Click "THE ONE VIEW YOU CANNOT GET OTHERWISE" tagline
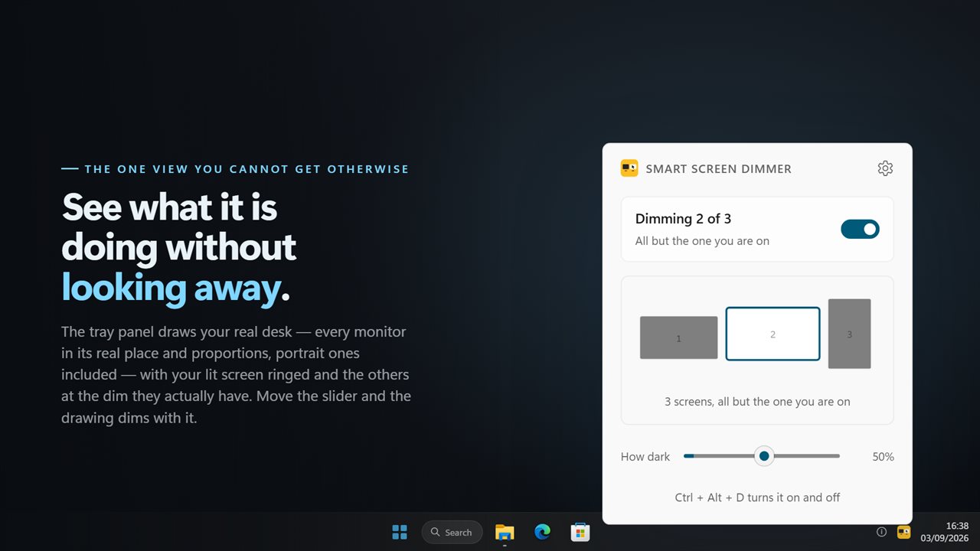 point(247,169)
